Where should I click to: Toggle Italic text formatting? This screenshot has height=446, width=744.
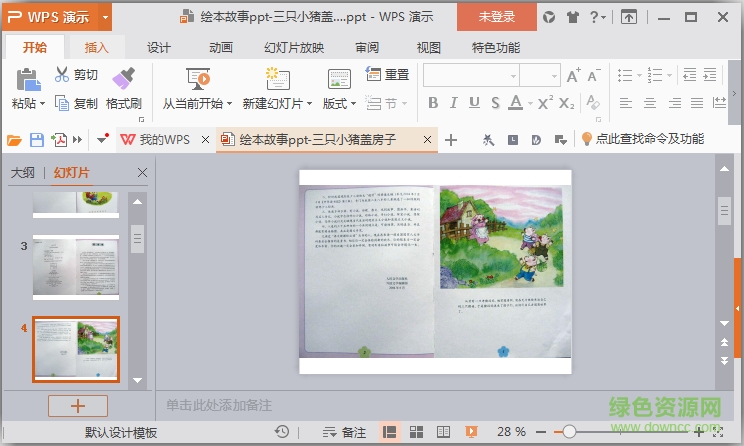pos(454,103)
